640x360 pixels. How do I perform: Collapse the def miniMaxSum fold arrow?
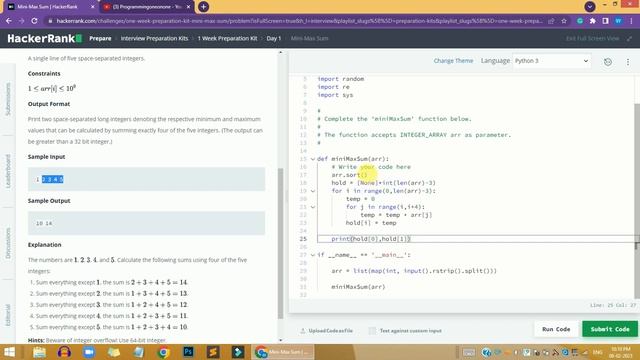[313, 159]
